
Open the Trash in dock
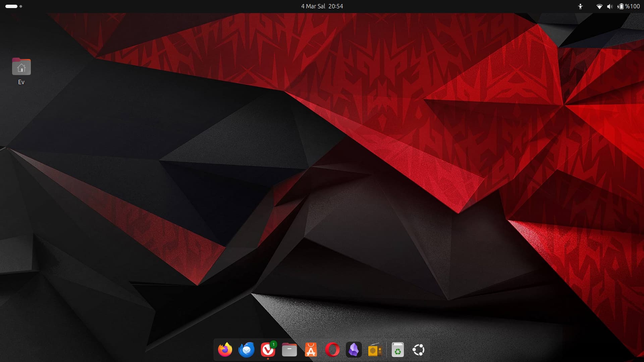(397, 350)
